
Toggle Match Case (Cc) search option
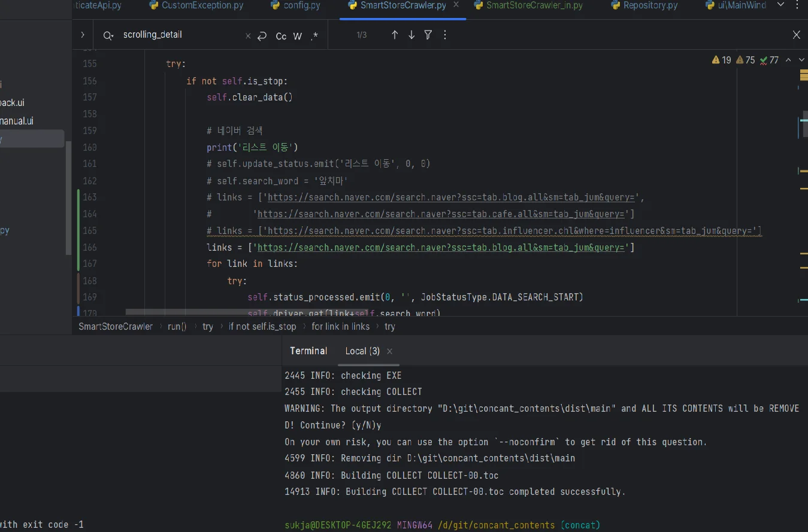(x=281, y=36)
